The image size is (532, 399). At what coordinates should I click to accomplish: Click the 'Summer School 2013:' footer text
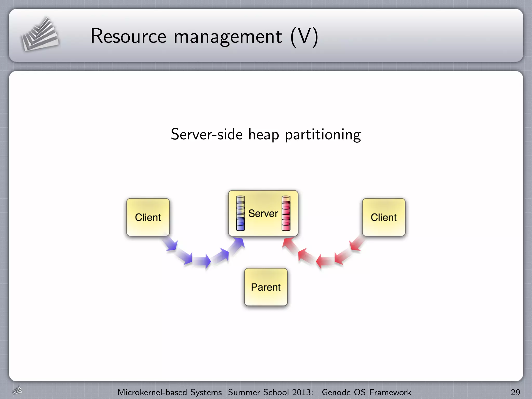[270, 392]
